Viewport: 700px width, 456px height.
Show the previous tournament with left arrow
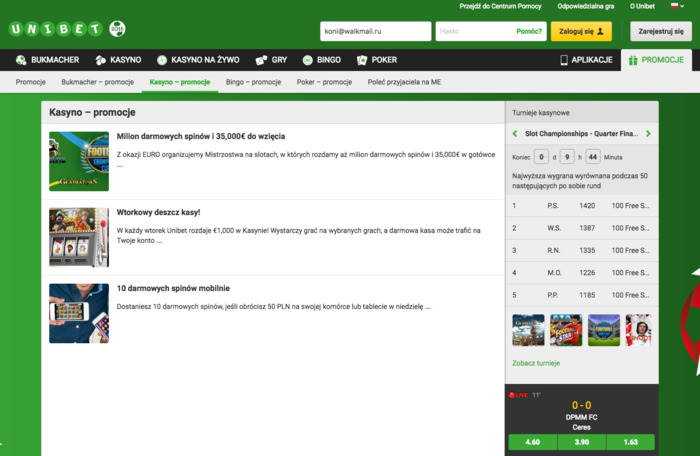pyautogui.click(x=515, y=134)
